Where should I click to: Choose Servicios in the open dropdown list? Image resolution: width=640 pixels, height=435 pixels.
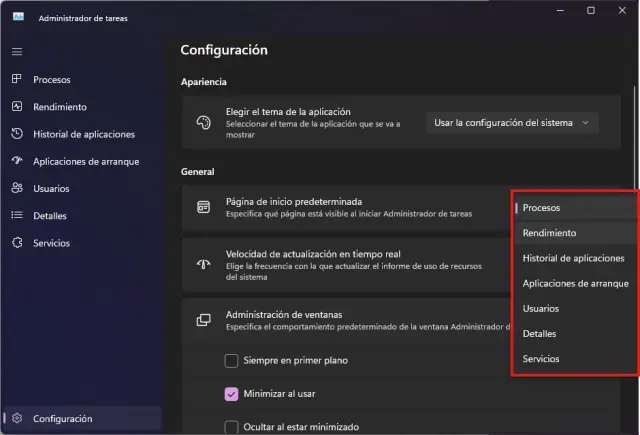coord(541,359)
